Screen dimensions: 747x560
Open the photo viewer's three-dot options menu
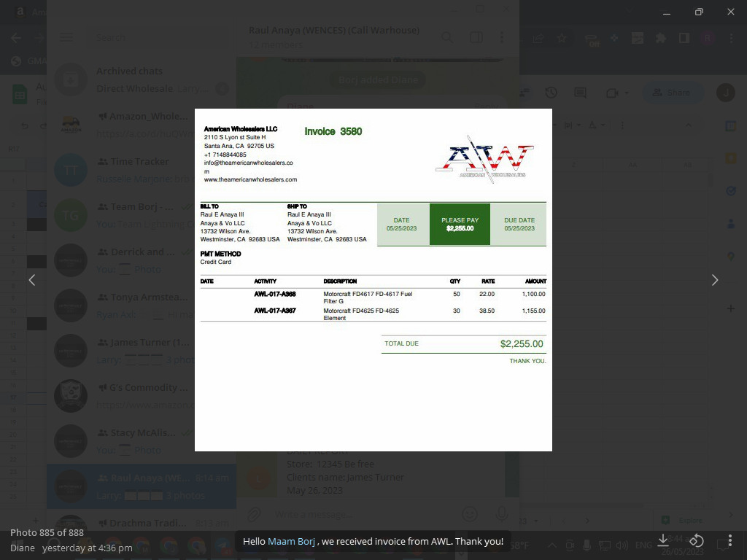[729, 540]
